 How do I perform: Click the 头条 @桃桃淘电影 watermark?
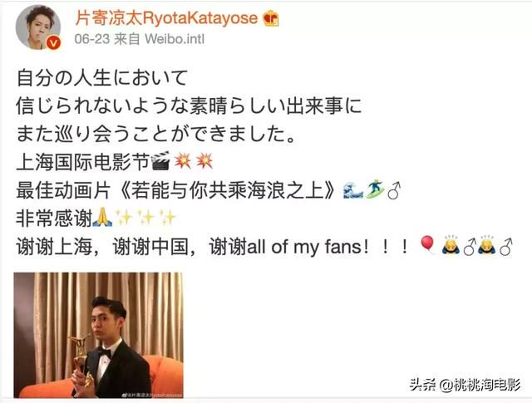(465, 385)
